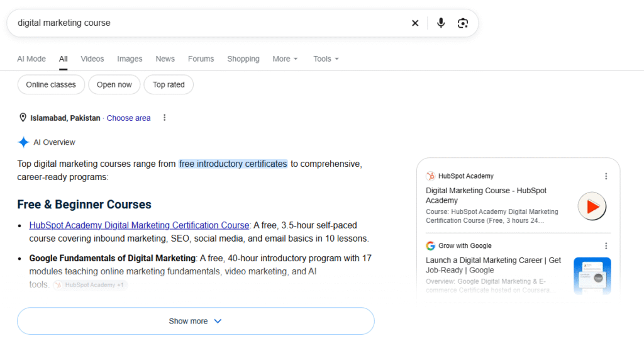Screen dimensions: 644x343
Task: Open the Forums tab
Action: pos(201,59)
